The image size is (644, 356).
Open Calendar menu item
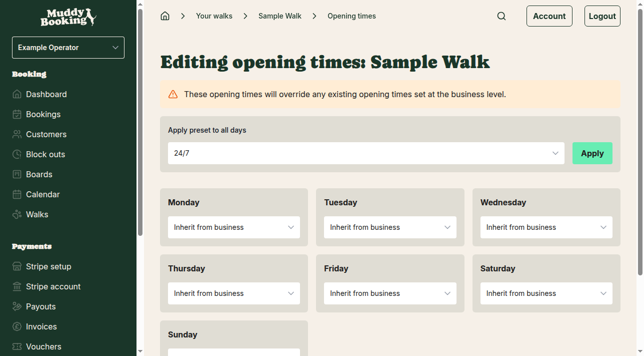click(42, 194)
